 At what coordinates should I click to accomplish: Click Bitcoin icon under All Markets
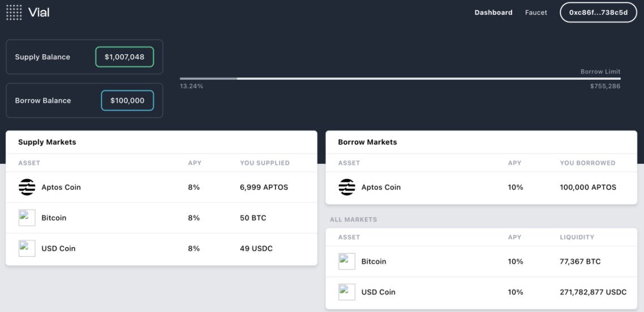click(347, 261)
